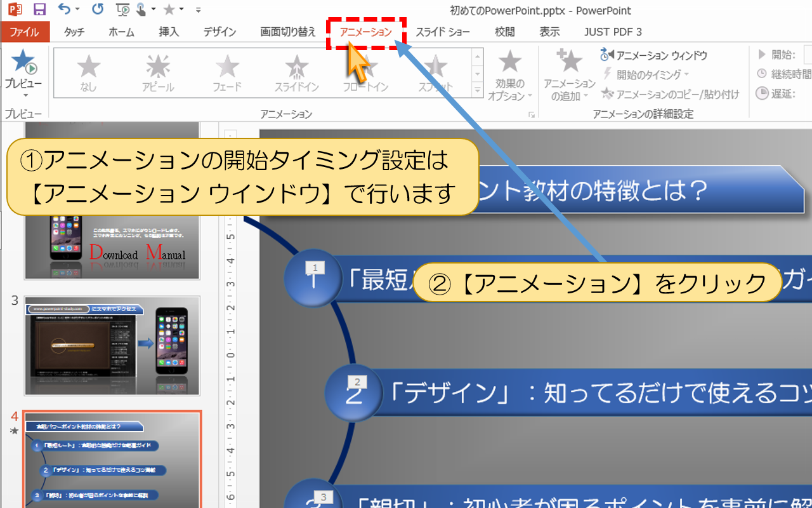This screenshot has height=508, width=812.
Task: Open 開始のタイミング dropdown
Action: coord(647,75)
